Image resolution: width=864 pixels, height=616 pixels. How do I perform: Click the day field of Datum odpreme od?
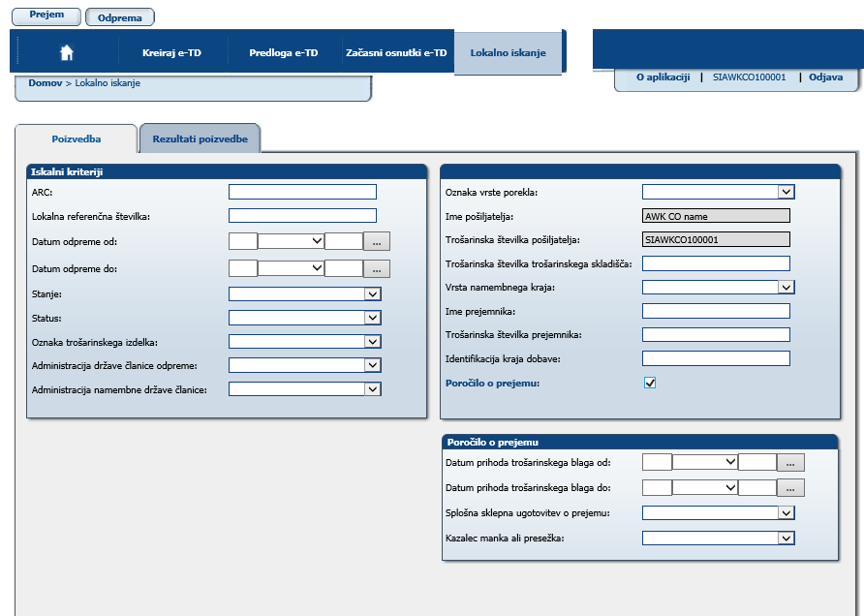click(x=243, y=241)
